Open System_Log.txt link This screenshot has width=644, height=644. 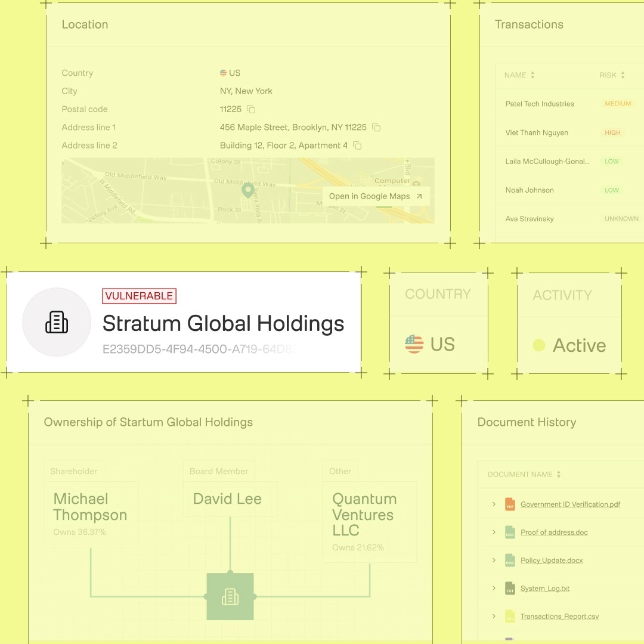[545, 589]
